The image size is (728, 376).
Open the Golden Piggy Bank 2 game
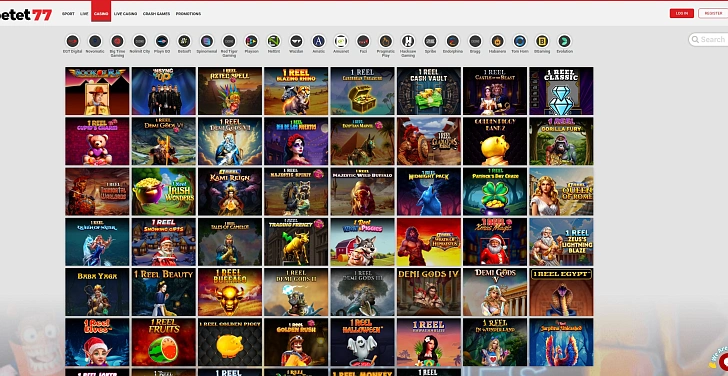point(495,141)
